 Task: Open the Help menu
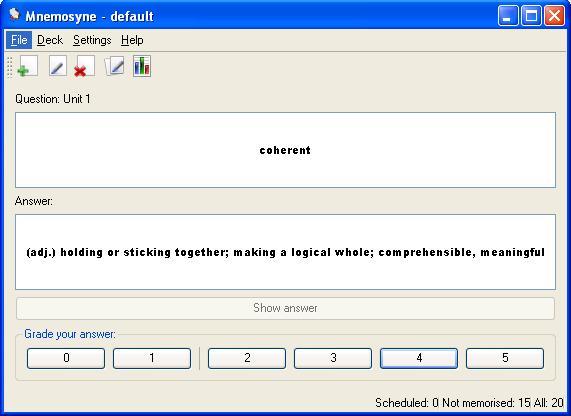[132, 40]
